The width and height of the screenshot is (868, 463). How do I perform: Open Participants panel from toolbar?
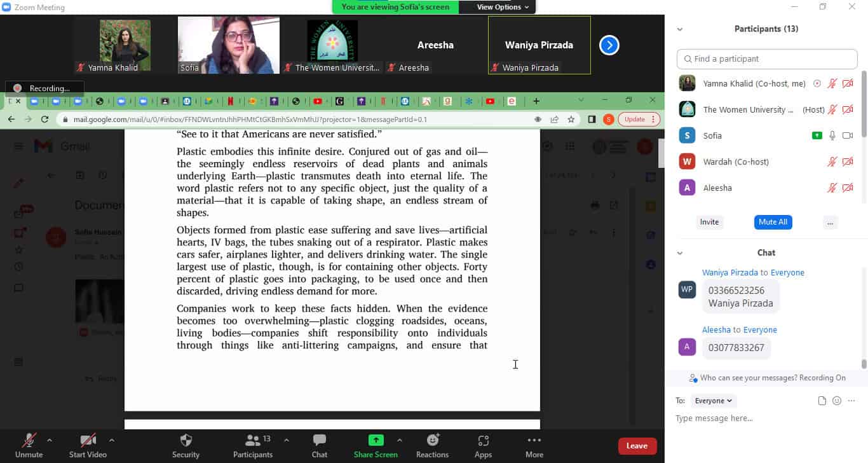pyautogui.click(x=253, y=441)
